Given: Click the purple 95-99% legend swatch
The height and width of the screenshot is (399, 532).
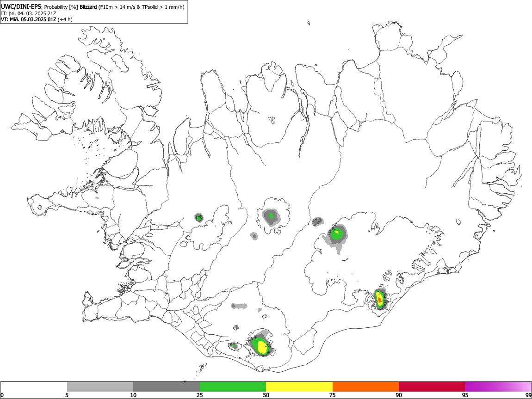Looking at the screenshot, I should tap(498, 387).
